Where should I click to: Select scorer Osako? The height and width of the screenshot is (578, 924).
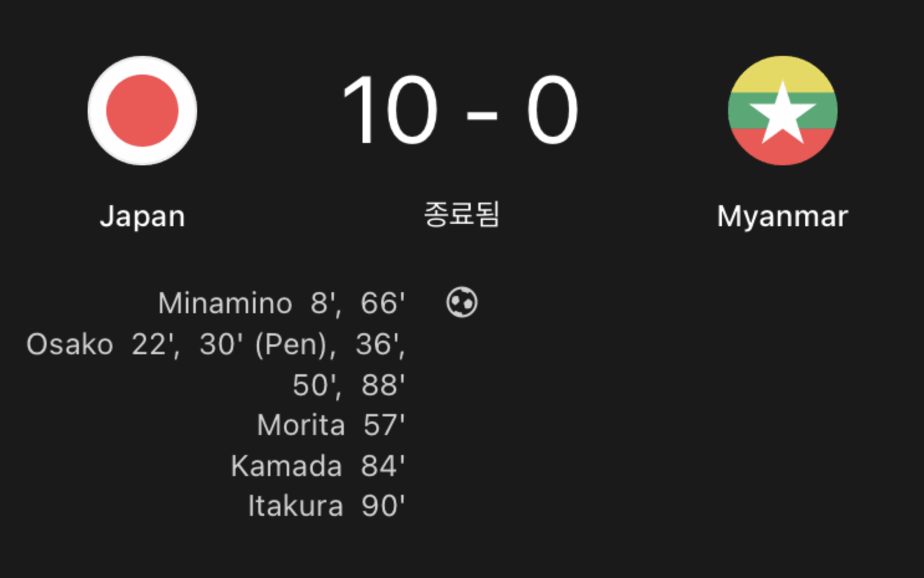tap(70, 344)
